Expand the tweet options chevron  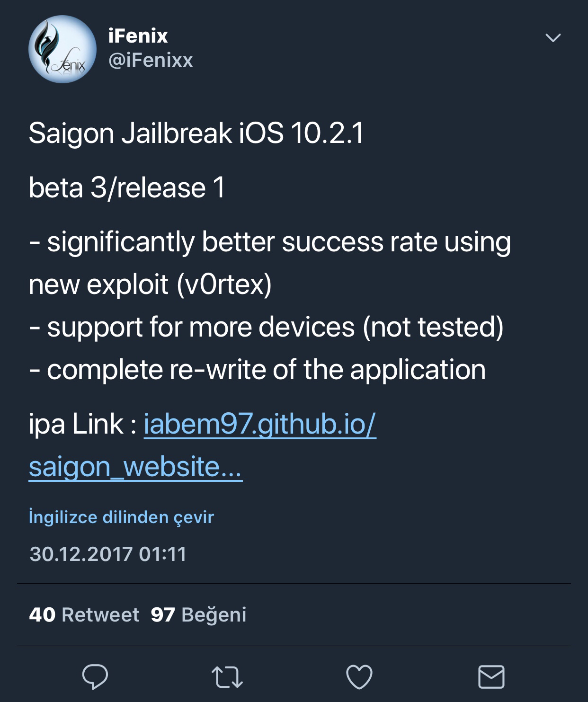click(553, 38)
